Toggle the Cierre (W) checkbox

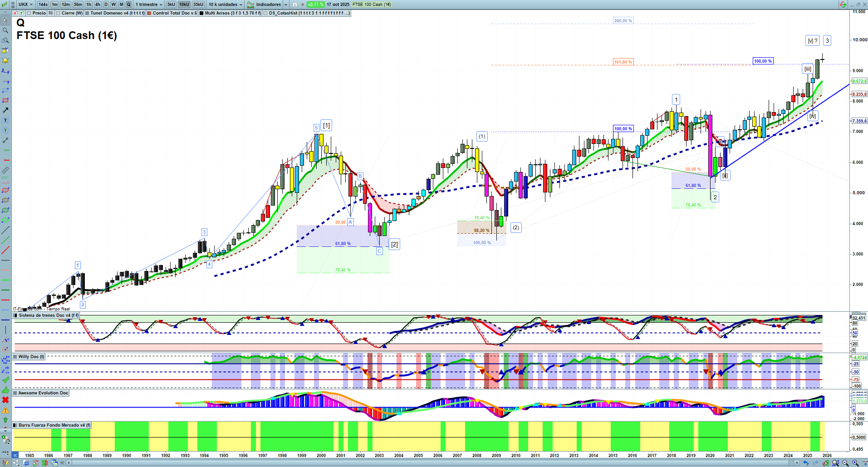pyautogui.click(x=58, y=13)
